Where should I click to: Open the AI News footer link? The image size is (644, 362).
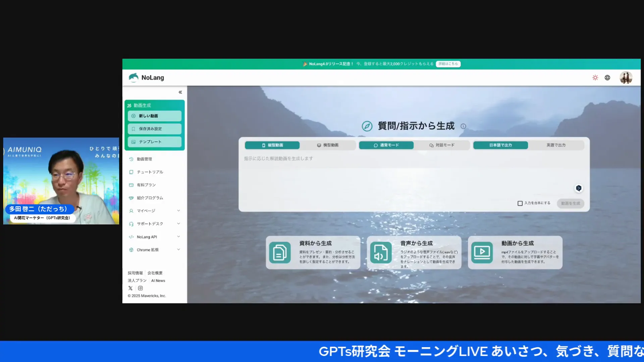(x=158, y=281)
